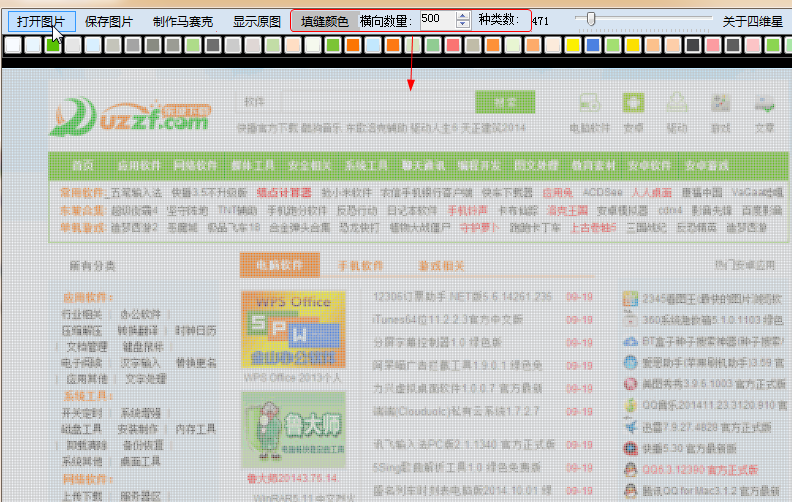792x502 pixels.
Task: Click the 种类数 value 471
Action: (x=540, y=21)
